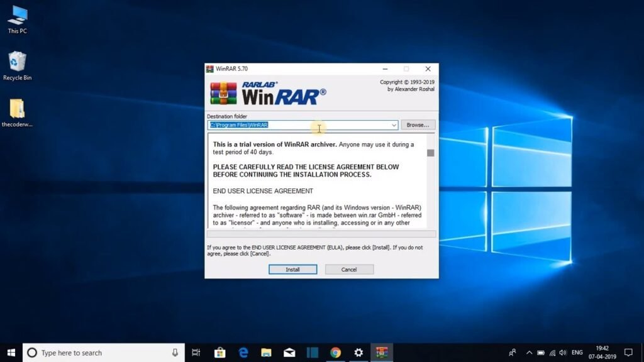
Task: Open Google Chrome from the taskbar
Action: pos(335,353)
